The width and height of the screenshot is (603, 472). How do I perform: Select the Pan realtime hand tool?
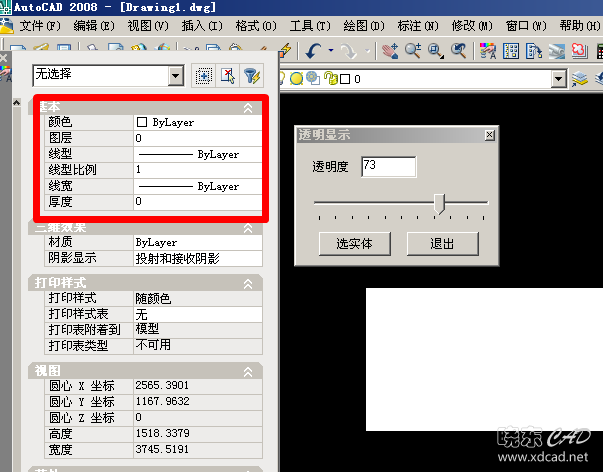[390, 51]
